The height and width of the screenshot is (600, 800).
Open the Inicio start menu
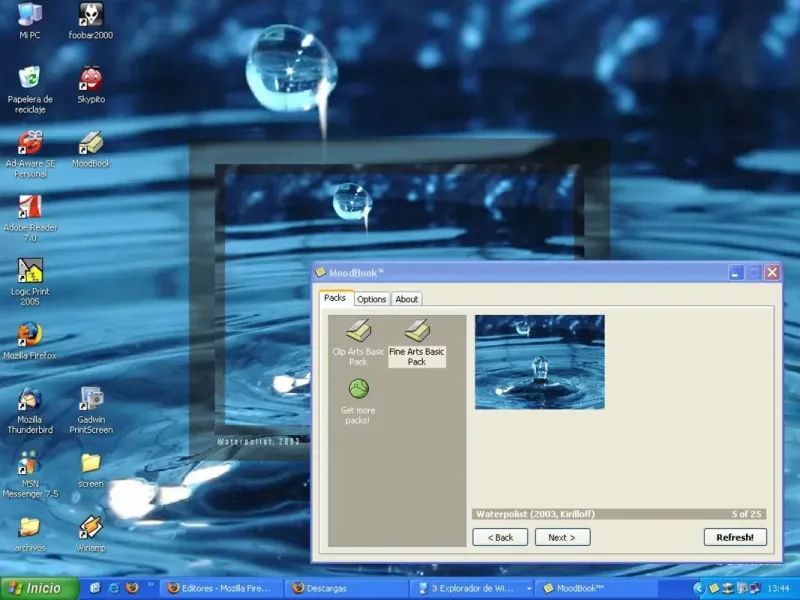point(40,588)
